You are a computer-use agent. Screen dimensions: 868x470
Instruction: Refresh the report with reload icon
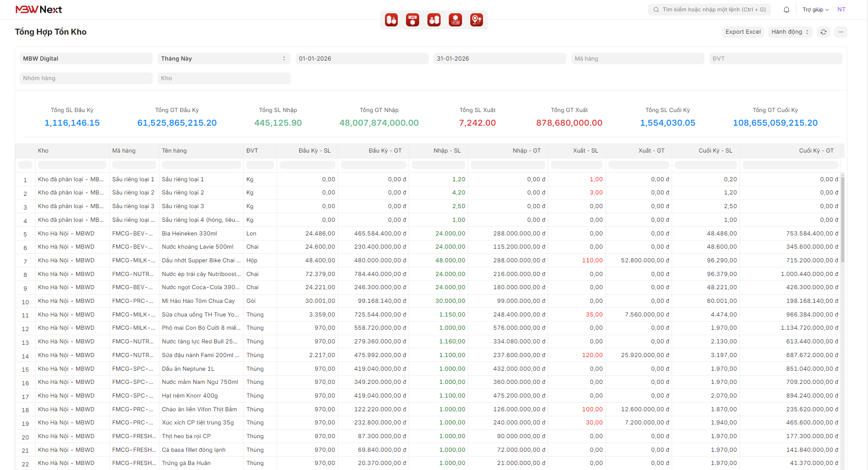(x=823, y=32)
